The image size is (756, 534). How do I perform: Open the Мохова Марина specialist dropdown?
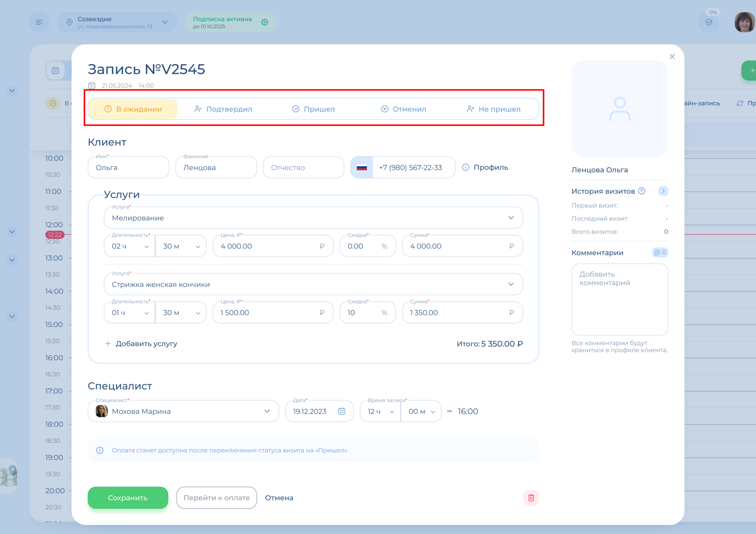pos(267,411)
